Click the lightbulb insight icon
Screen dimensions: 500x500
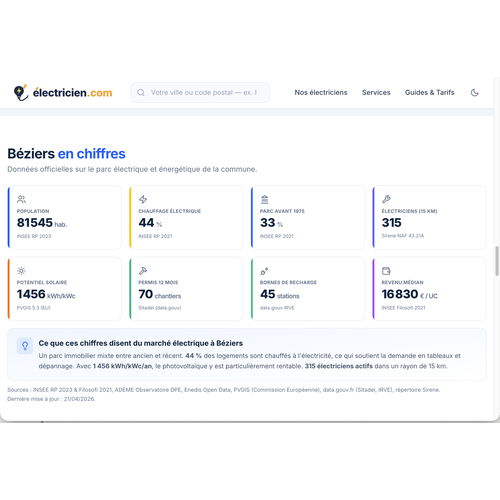pos(25,346)
